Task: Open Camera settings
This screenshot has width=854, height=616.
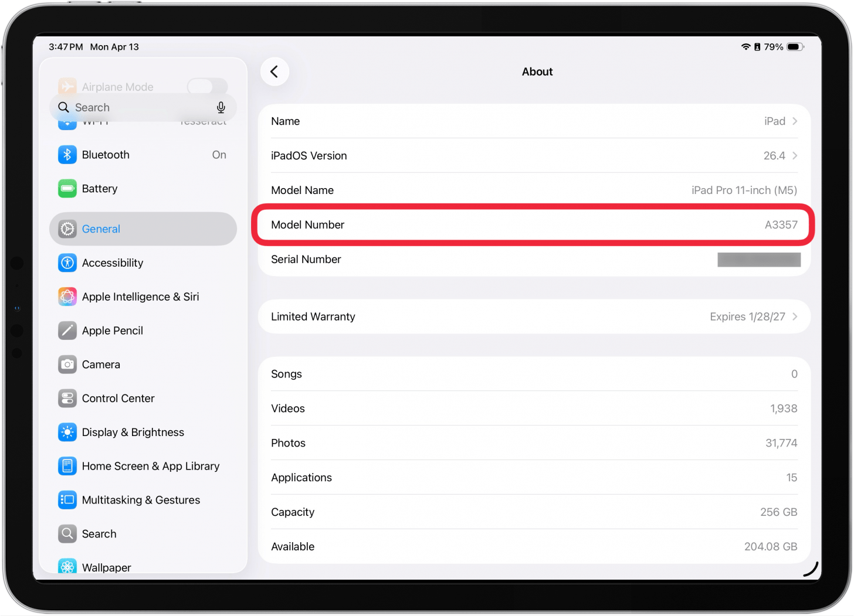Action: coord(143,365)
